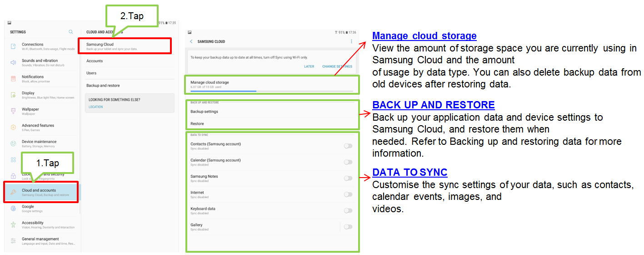Tap the General management sliders icon
Viewport: 644px width, 255px height.
(13, 240)
